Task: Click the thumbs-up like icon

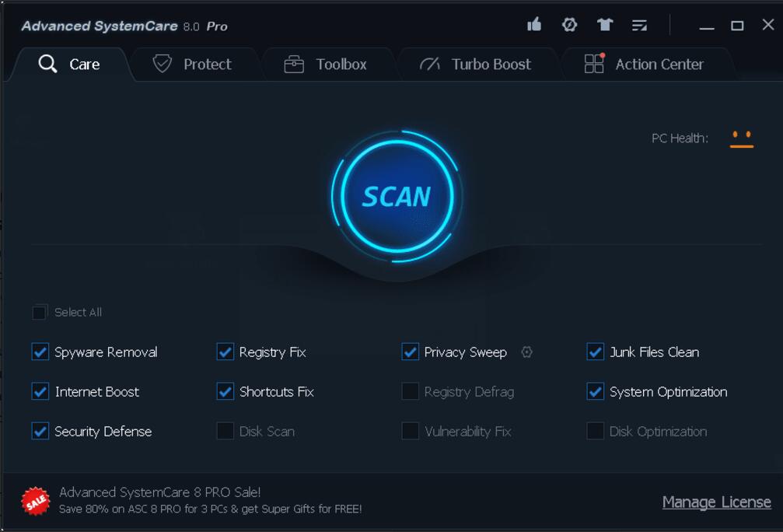Action: 534,25
